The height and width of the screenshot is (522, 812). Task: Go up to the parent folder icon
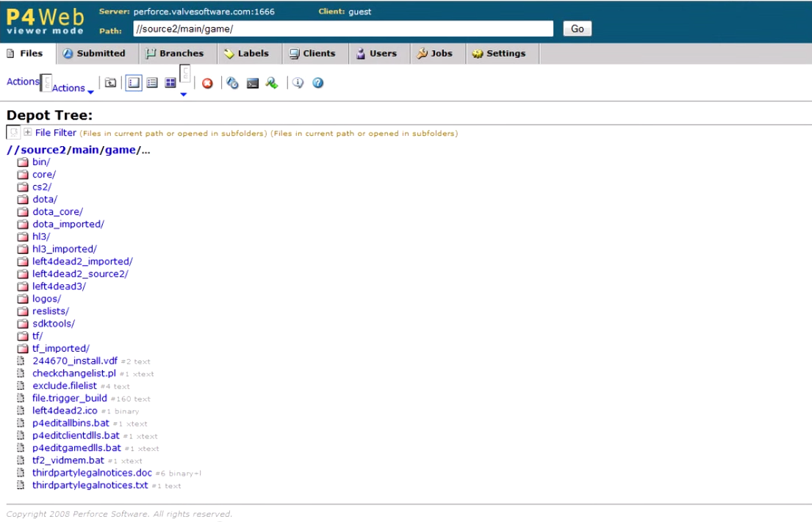pos(110,83)
